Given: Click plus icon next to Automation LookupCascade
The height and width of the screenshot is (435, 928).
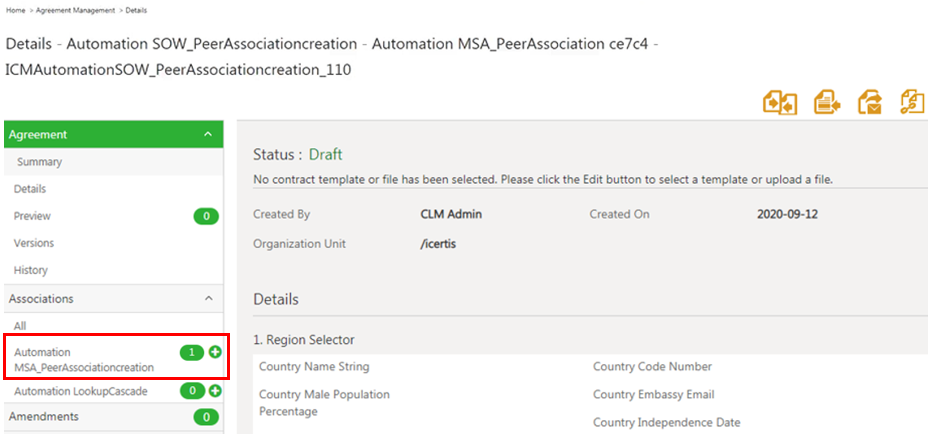Looking at the screenshot, I should point(214,391).
